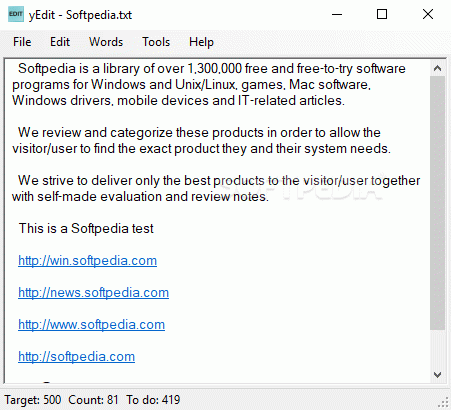Open the Help menu
This screenshot has width=451, height=410.
coord(201,42)
